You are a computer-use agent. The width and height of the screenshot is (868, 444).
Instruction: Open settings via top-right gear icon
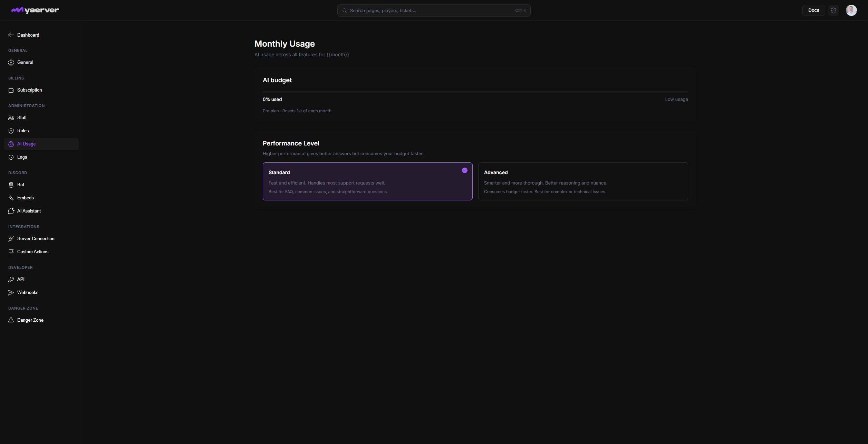[833, 10]
